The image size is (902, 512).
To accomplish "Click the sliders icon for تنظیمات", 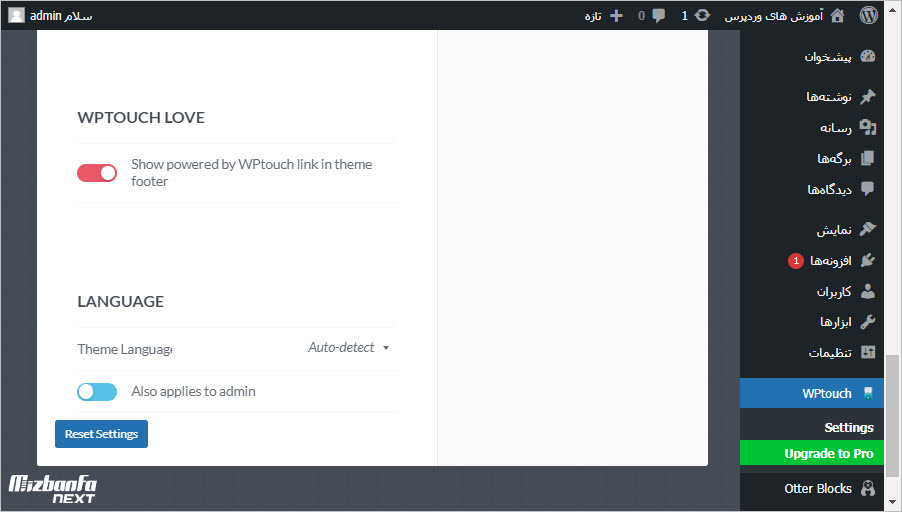I will pyautogui.click(x=867, y=352).
